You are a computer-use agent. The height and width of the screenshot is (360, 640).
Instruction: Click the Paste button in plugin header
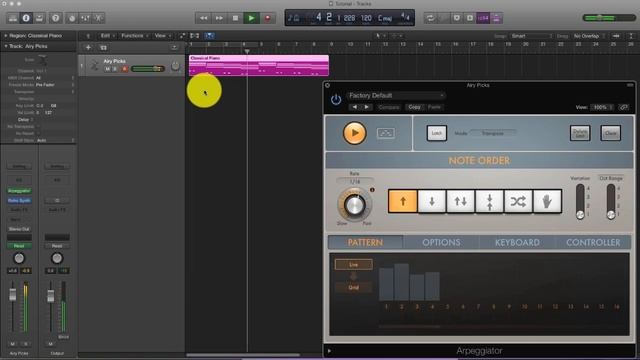(x=434, y=107)
